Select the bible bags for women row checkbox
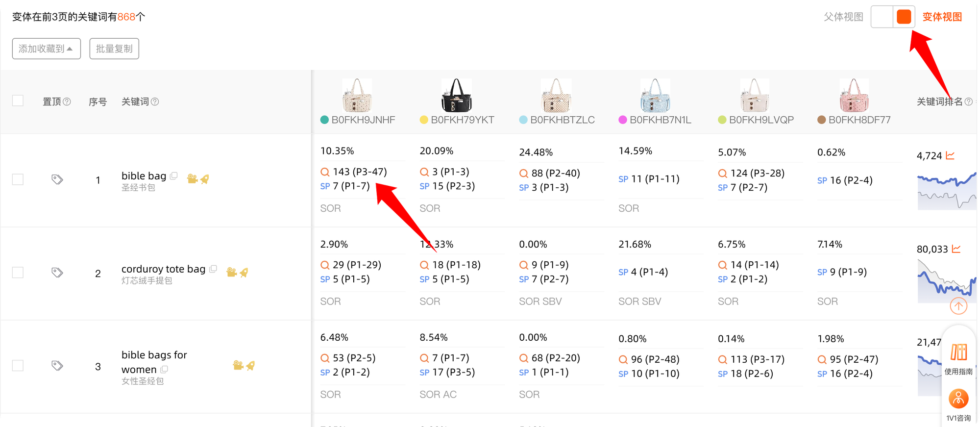This screenshot has width=980, height=427. [18, 366]
